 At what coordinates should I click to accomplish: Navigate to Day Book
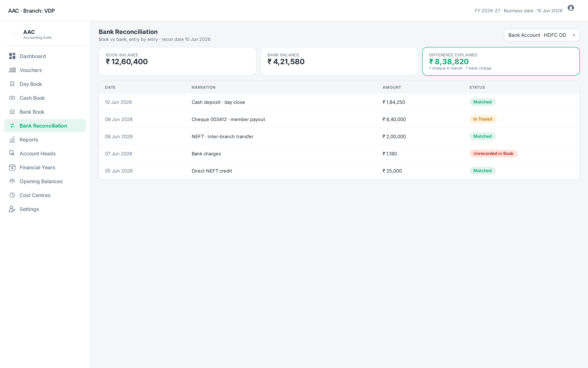point(45,84)
